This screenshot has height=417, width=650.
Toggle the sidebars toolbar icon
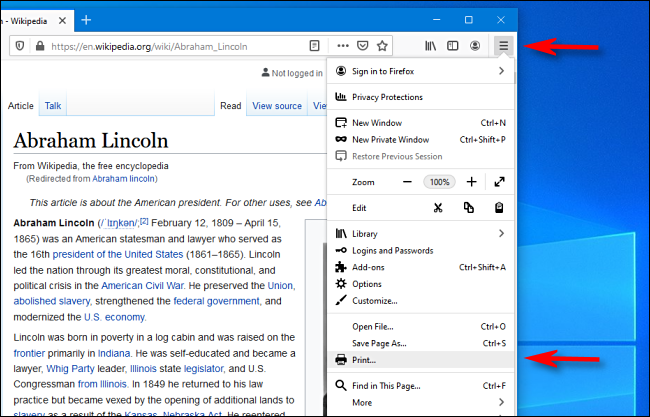coord(453,46)
